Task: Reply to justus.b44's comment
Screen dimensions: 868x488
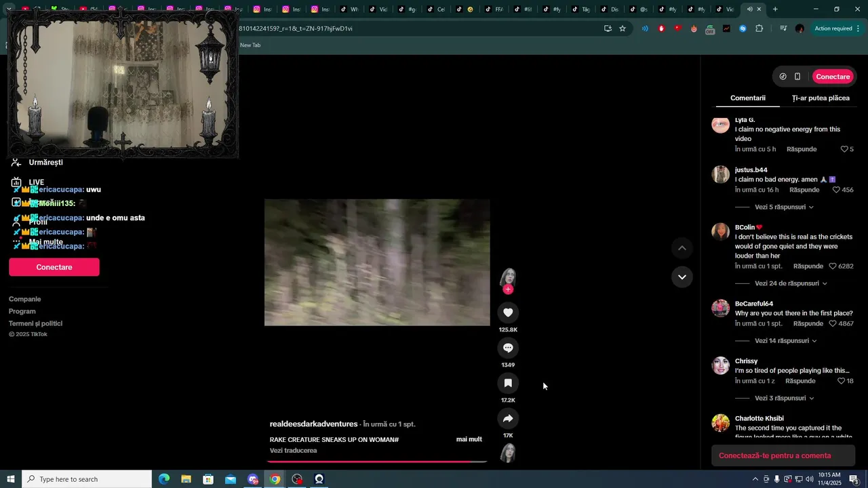Action: click(804, 190)
